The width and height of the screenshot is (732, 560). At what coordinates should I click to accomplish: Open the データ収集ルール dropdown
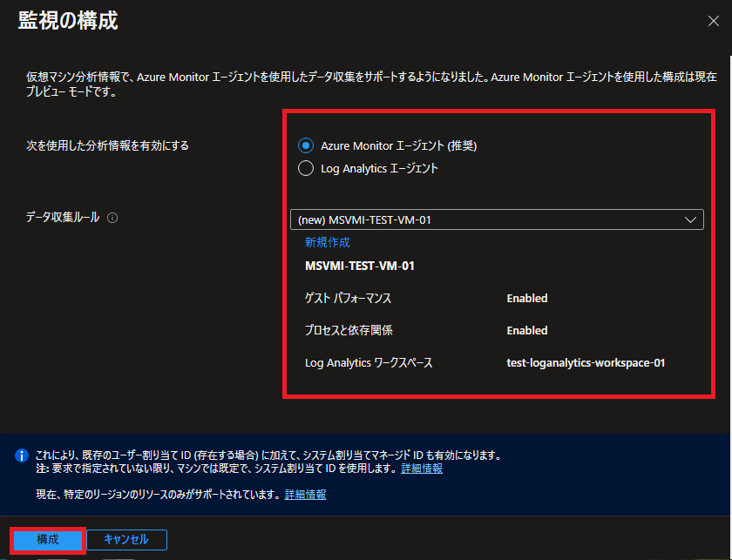(x=497, y=219)
